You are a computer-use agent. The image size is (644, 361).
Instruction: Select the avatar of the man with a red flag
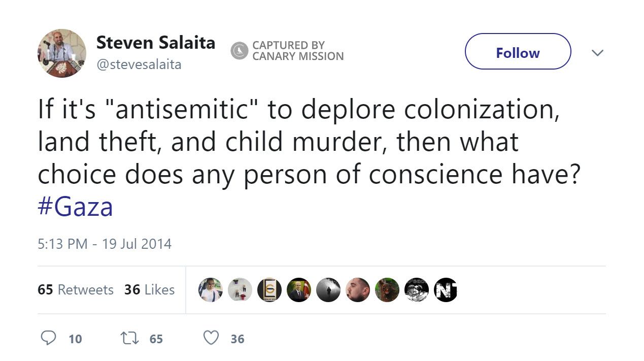298,290
